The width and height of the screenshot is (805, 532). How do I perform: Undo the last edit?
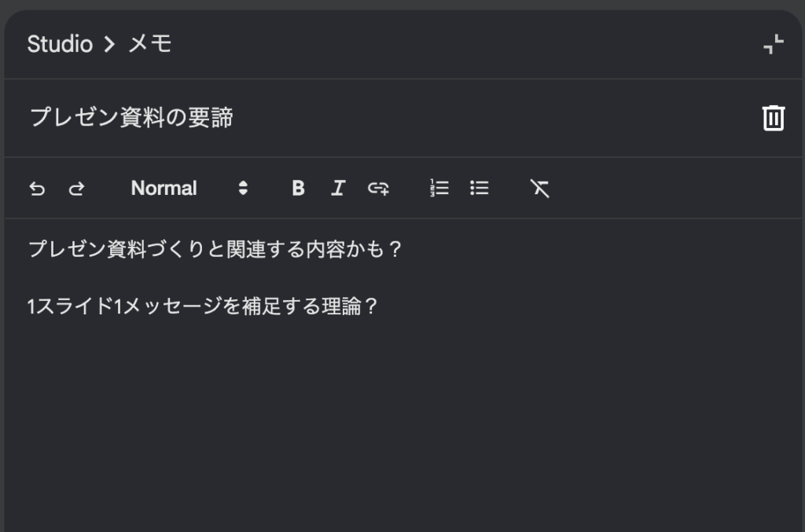point(37,189)
